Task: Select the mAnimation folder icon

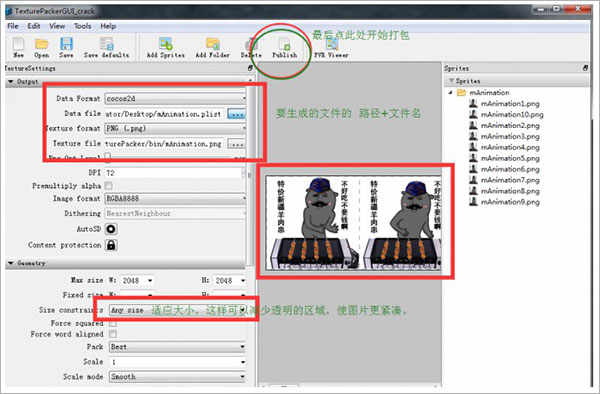Action: (x=461, y=93)
